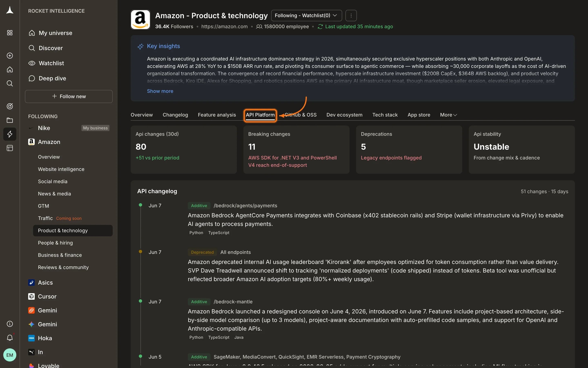Click the plus circle icon in left rail

pos(10,55)
